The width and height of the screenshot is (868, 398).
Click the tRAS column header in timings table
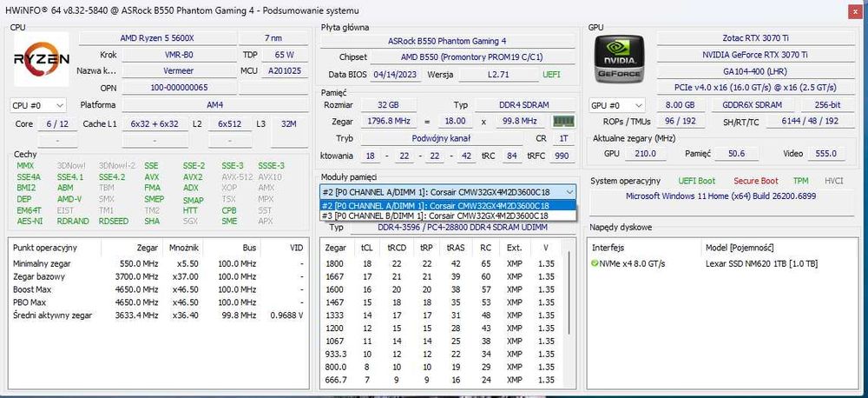(456, 248)
